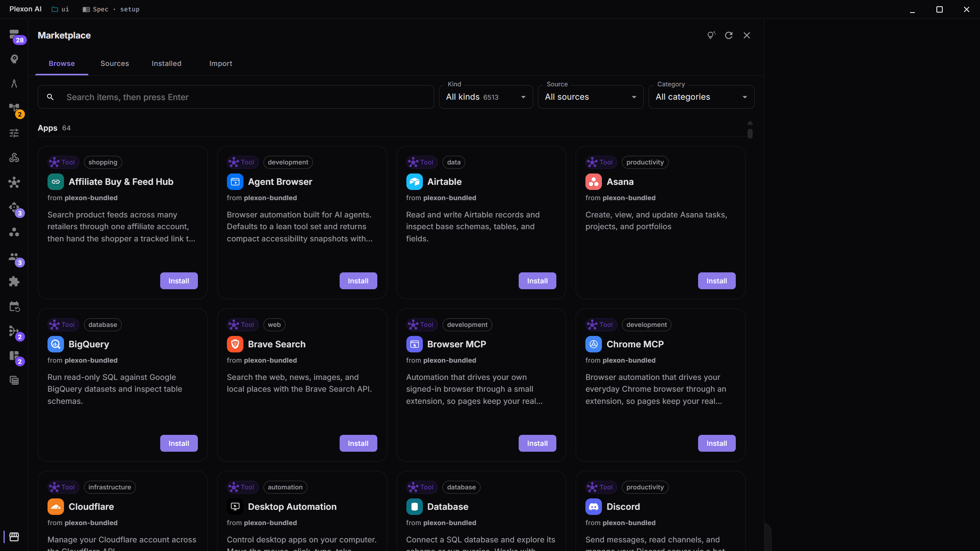Viewport: 980px width, 551px height.
Task: Open the Source dropdown
Action: point(591,97)
